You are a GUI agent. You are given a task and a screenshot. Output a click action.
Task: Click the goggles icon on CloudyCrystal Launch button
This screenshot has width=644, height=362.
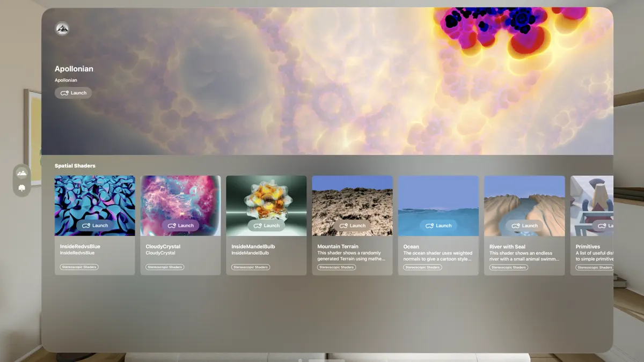coord(172,226)
